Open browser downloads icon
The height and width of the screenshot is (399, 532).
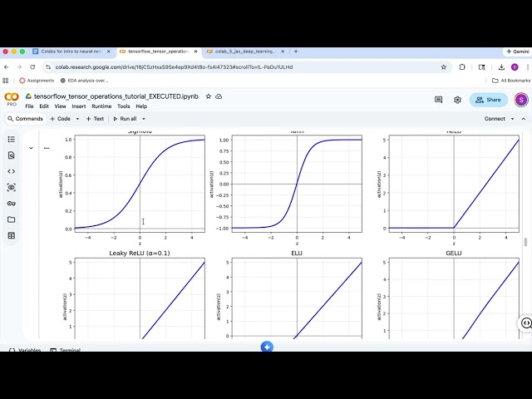(x=501, y=67)
